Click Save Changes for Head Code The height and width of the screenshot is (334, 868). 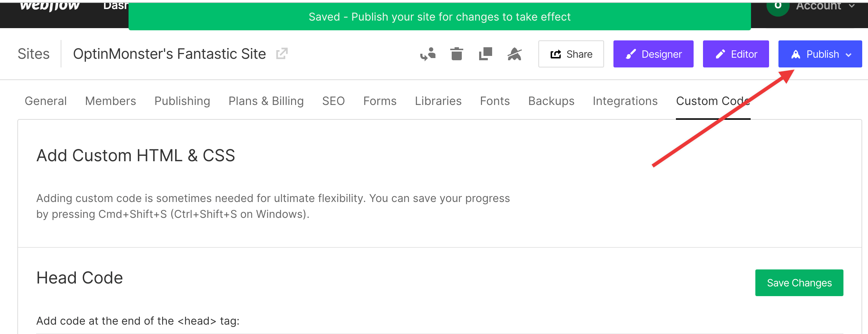pos(799,283)
